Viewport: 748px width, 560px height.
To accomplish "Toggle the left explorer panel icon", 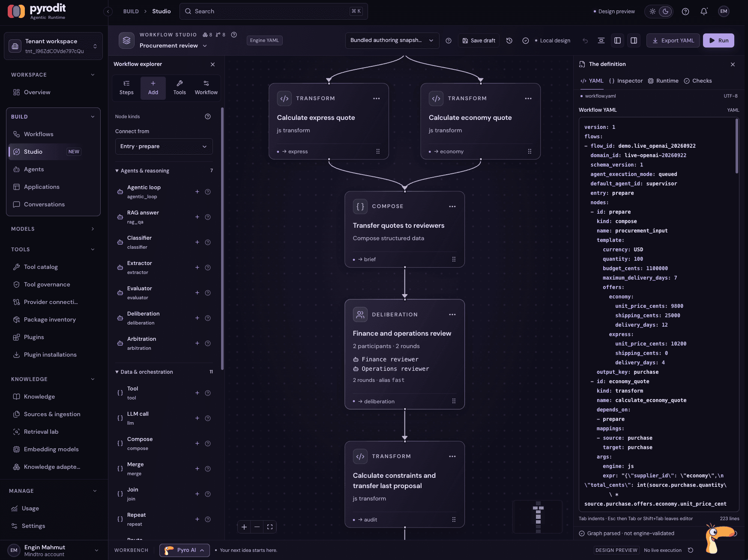I will pyautogui.click(x=618, y=41).
